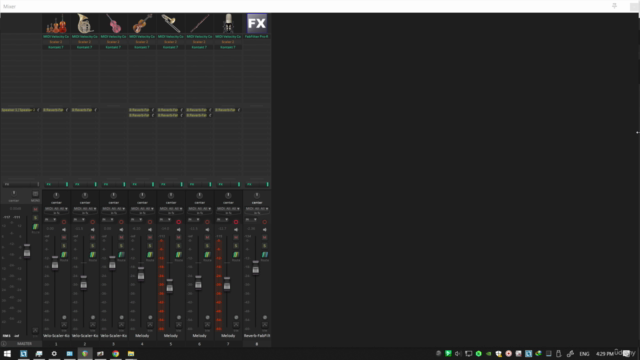Click second 8:Reverb-Fab send on channel 6

click(x=196, y=116)
